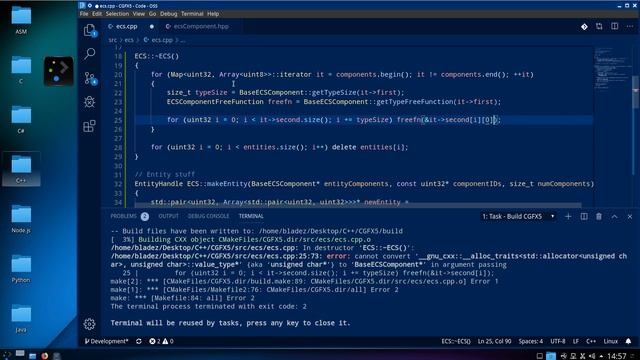Close the terminal panel

[630, 217]
